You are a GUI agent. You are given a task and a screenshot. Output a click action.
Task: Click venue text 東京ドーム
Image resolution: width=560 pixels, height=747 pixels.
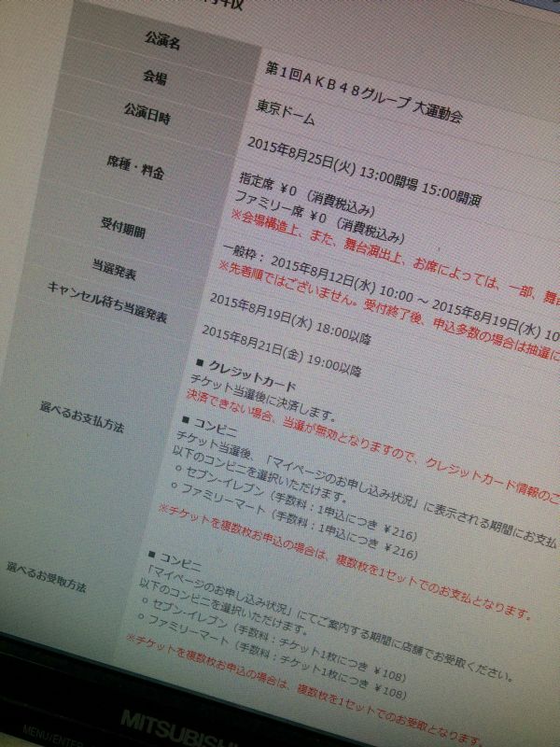[285, 112]
